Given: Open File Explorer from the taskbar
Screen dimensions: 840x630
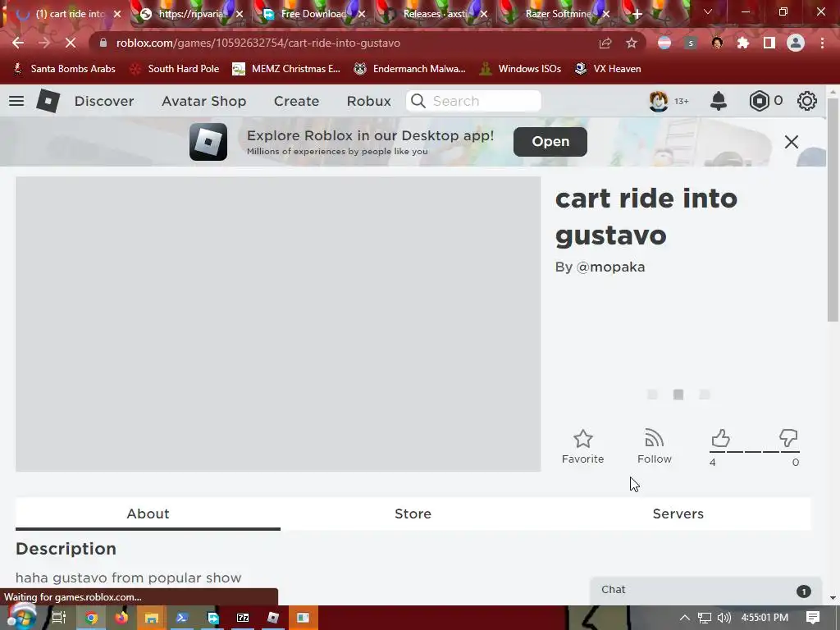Looking at the screenshot, I should click(x=151, y=618).
